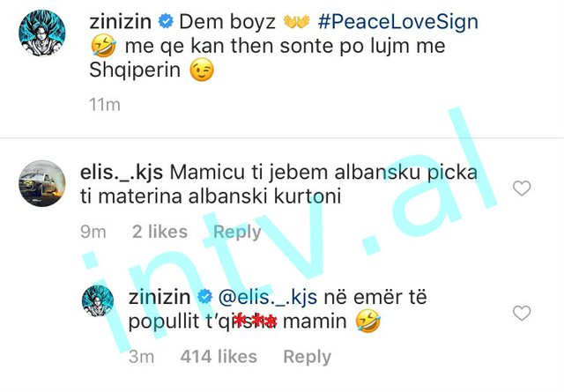View the 414 likes list
Screen dimensions: 564x392
pos(219,357)
